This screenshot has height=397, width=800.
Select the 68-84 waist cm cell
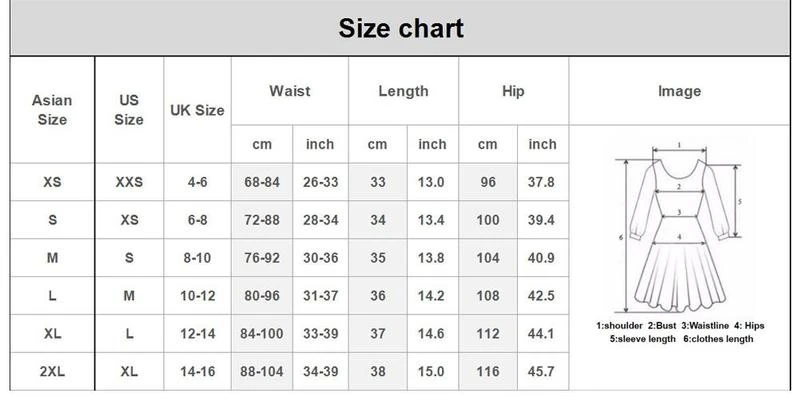click(262, 182)
